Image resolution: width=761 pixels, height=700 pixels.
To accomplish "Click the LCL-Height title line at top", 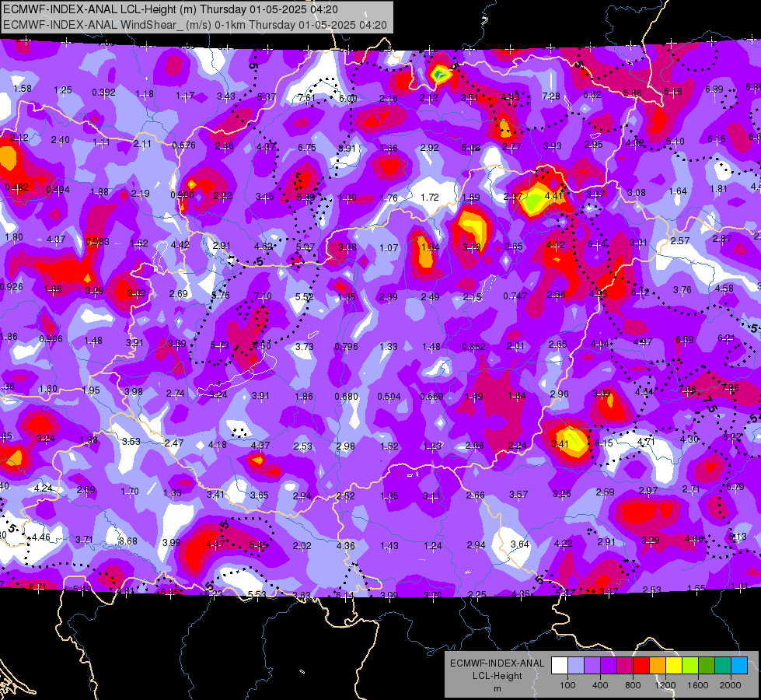I will tap(170, 9).
